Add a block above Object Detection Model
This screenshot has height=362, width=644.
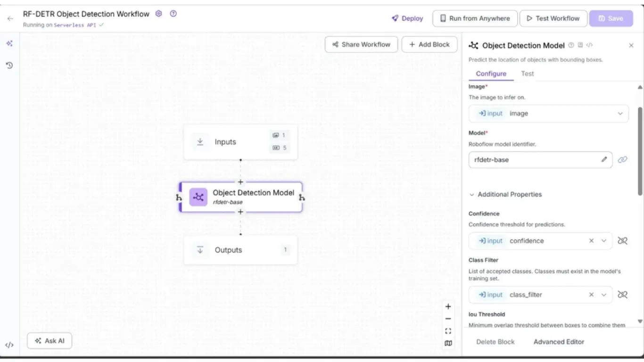240,182
